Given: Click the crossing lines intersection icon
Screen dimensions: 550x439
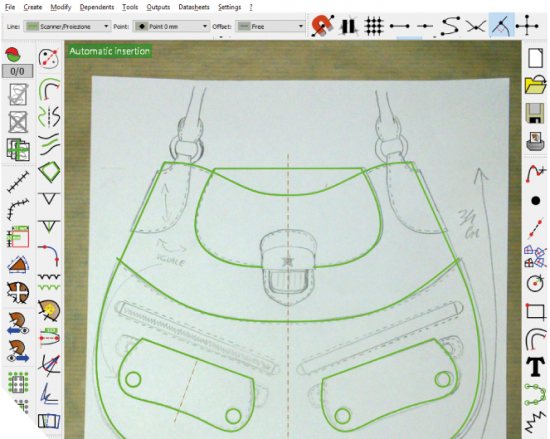Looking at the screenshot, I should click(476, 26).
